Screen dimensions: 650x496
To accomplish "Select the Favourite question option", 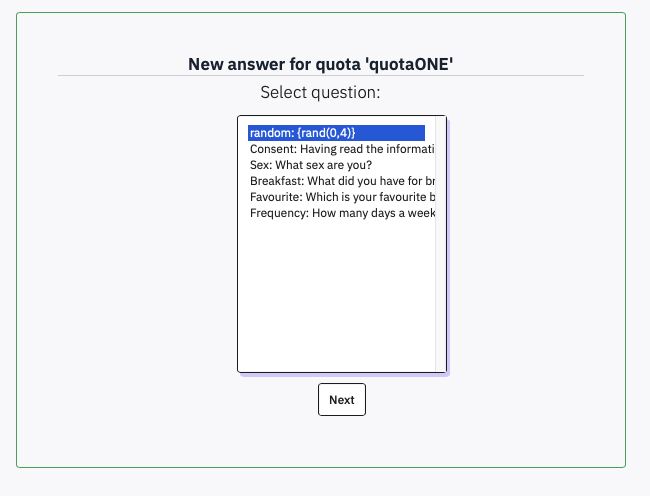I will pyautogui.click(x=340, y=197).
